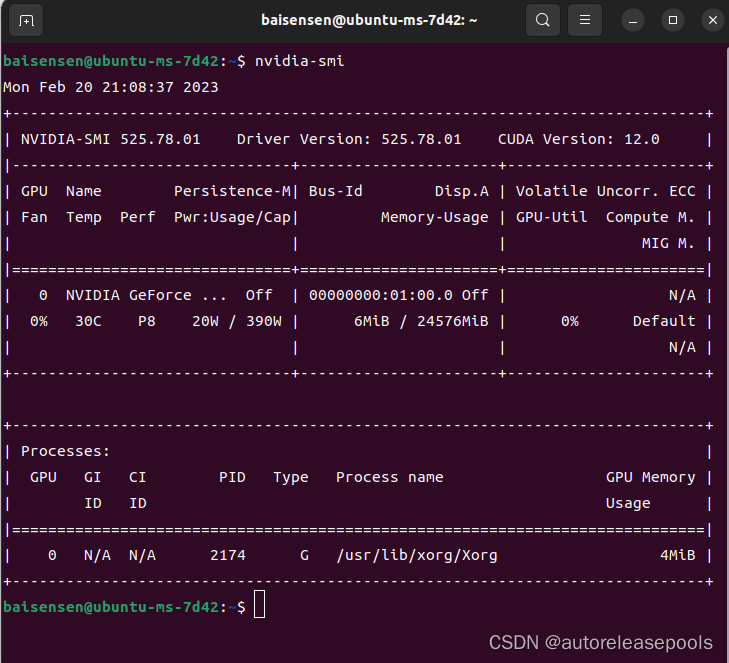The image size is (729, 663).
Task: Maximize the terminal window
Action: [673, 20]
